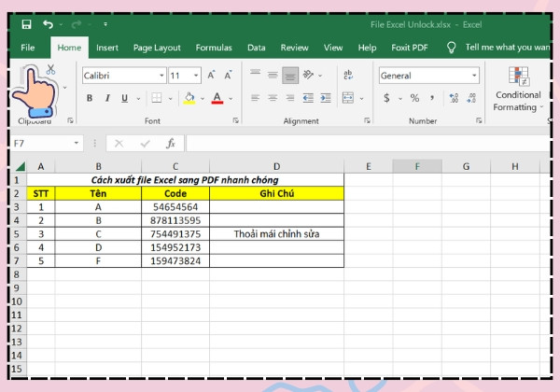Click the Insert Function fx icon
The height and width of the screenshot is (392, 560).
(171, 144)
